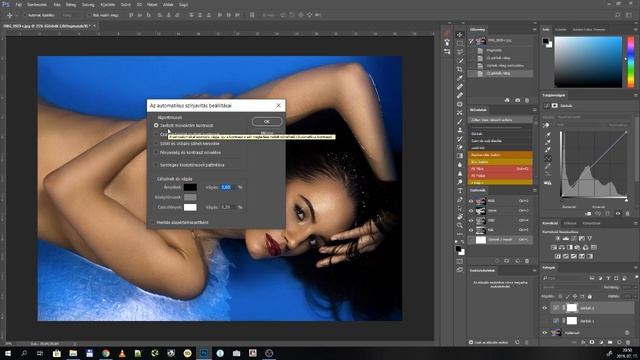Image resolution: width=640 pixels, height=360 pixels.
Task: Click the Layers panel delete layer icon
Action: [628, 342]
